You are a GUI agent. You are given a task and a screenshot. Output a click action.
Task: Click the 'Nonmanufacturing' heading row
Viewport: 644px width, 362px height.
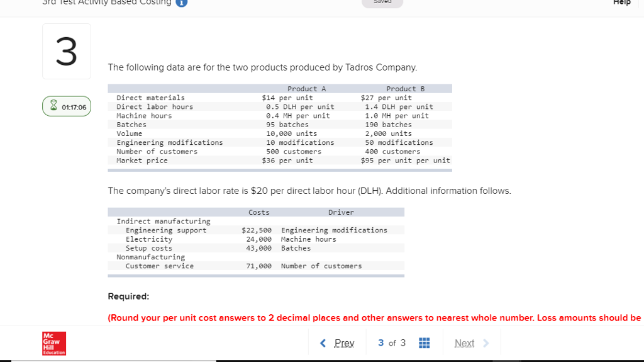point(151,257)
